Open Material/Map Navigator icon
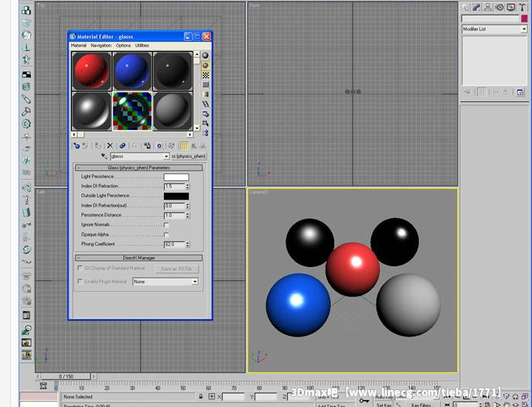The width and height of the screenshot is (532, 407). point(206,133)
